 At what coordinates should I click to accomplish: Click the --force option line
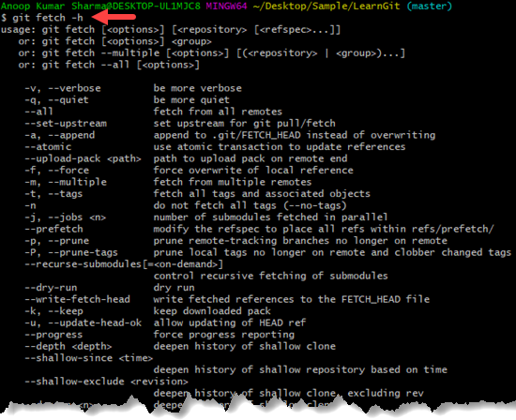[x=189, y=171]
